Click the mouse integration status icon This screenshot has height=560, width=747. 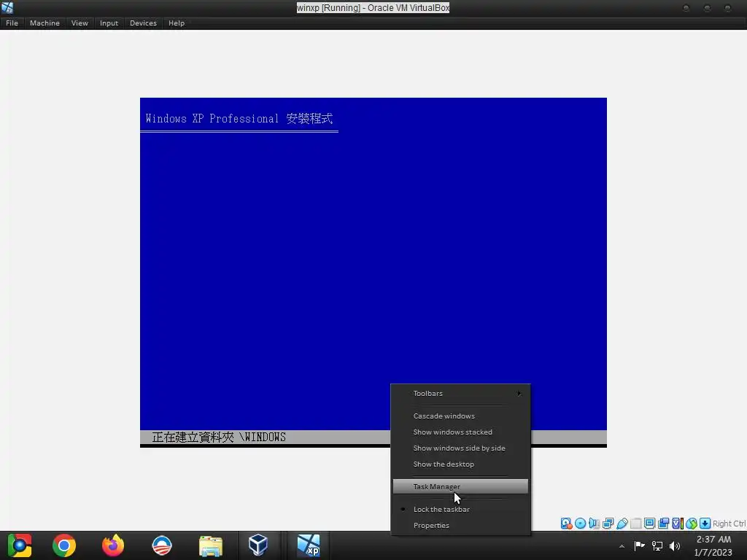point(692,524)
